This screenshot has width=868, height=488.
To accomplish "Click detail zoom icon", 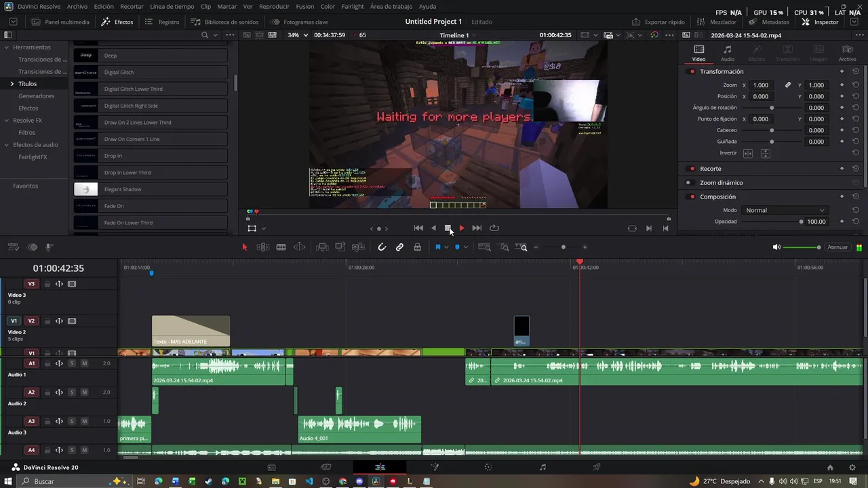I will click(504, 247).
